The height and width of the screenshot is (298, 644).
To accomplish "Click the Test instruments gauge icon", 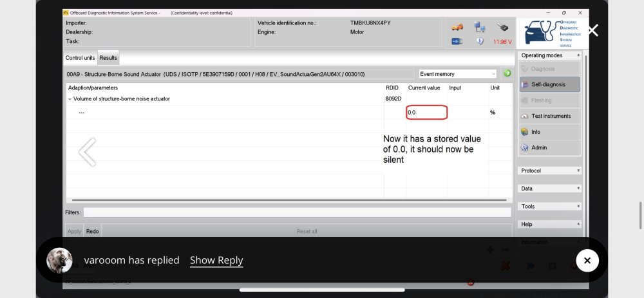I will [x=524, y=116].
